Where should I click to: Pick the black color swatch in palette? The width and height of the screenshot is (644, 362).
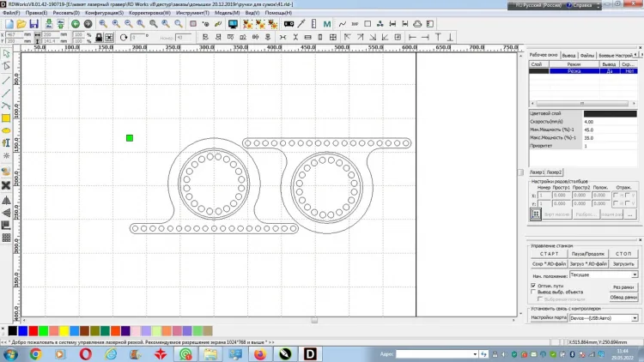[13, 331]
